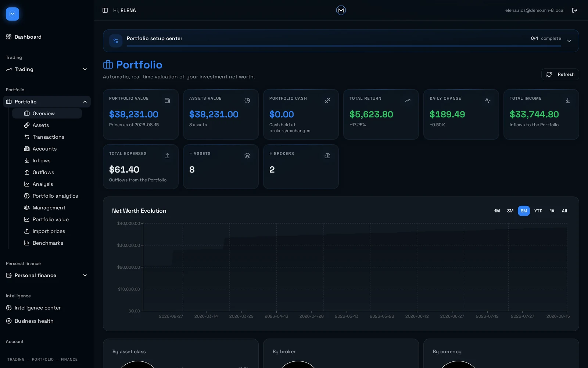The width and height of the screenshot is (588, 368).
Task: Click the $189.49 daily change value
Action: pos(447,114)
